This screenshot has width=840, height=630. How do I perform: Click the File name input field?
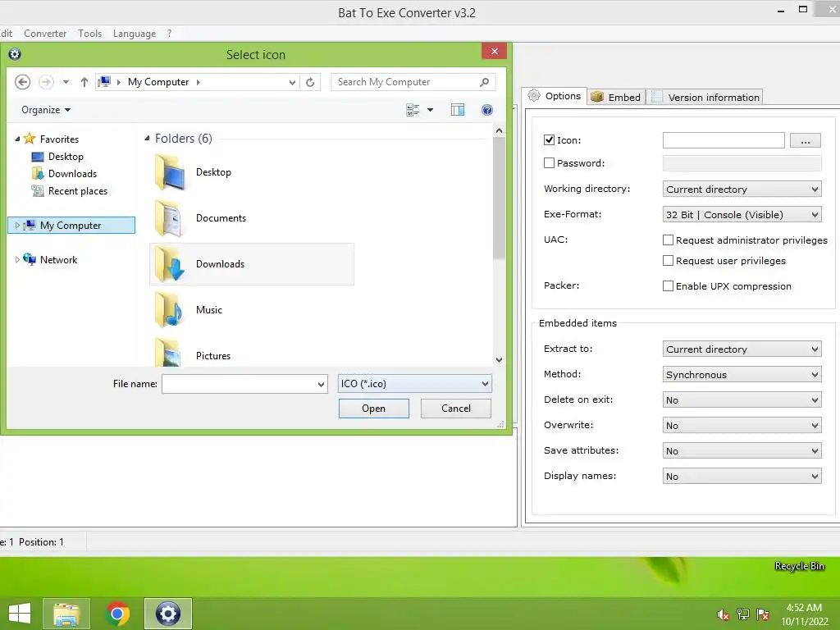pyautogui.click(x=239, y=384)
